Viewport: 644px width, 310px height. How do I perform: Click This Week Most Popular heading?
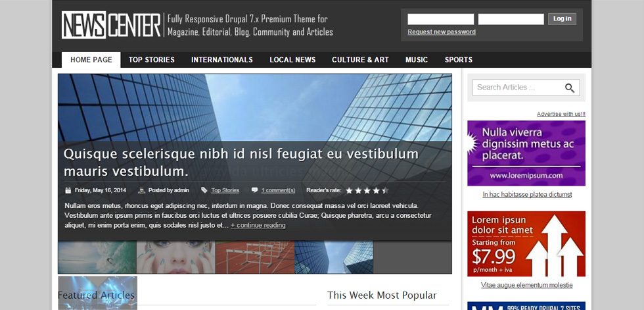[x=382, y=296]
